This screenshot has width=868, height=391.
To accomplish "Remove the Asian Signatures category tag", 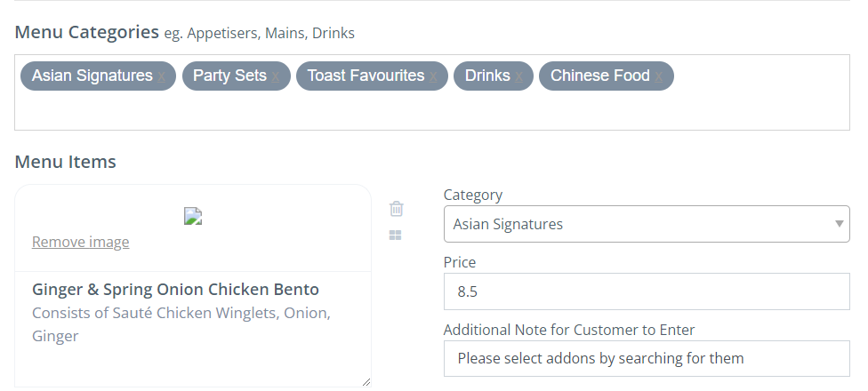I will (x=162, y=77).
